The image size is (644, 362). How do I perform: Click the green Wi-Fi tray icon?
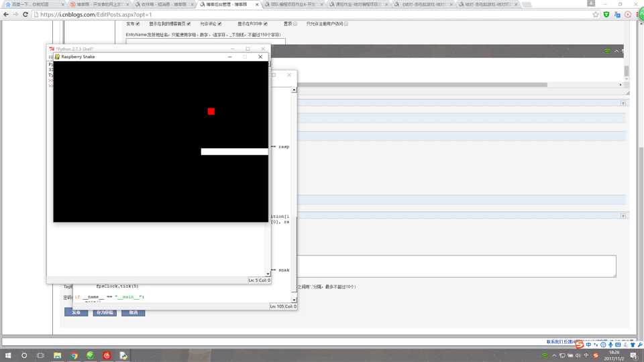[x=545, y=355]
